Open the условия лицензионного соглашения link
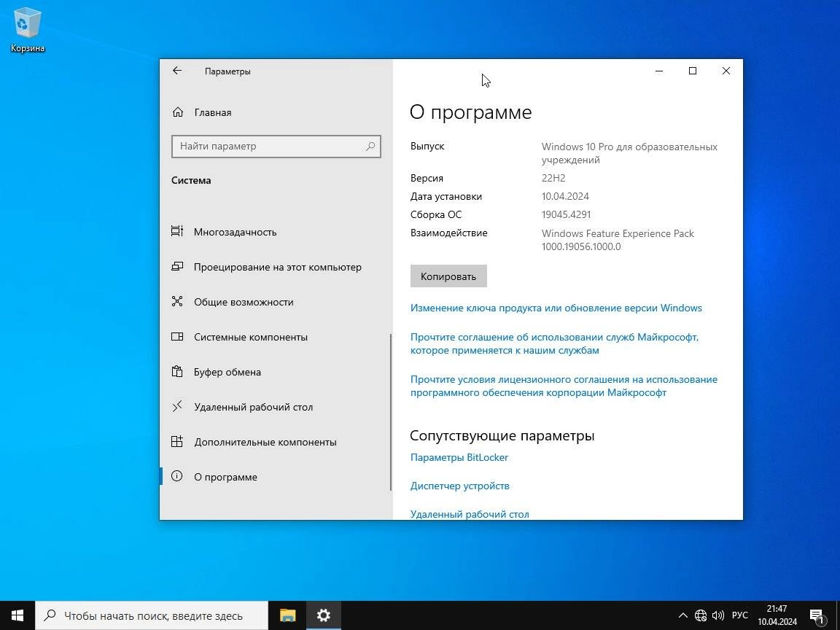The width and height of the screenshot is (840, 630). (x=564, y=386)
